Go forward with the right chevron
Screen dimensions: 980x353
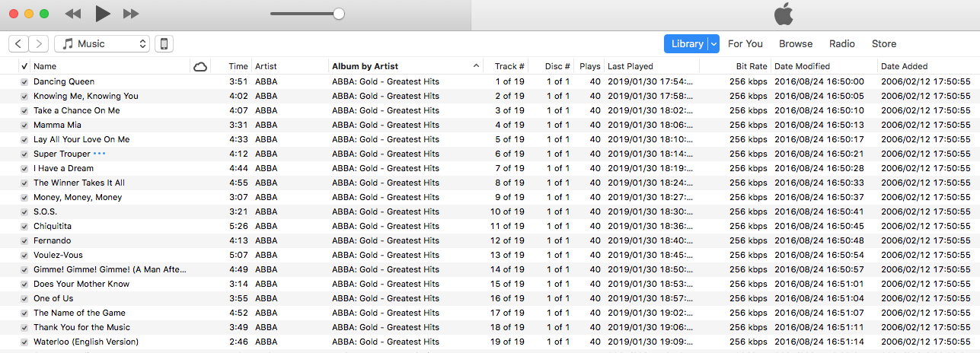39,44
